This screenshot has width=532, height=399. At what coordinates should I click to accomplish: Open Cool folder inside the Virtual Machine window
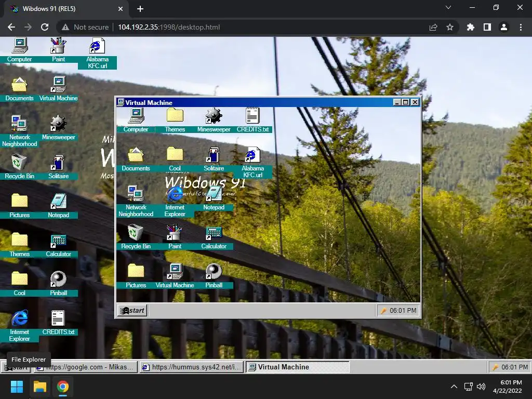[x=175, y=159]
